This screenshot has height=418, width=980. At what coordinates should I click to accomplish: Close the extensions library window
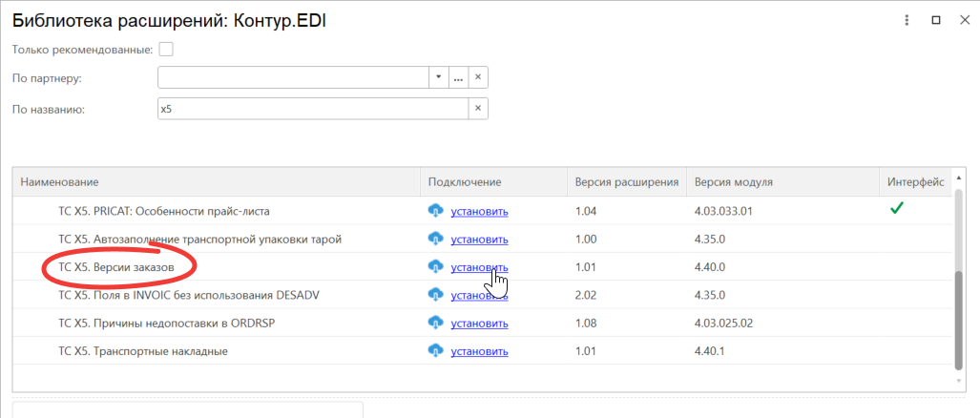(x=965, y=21)
